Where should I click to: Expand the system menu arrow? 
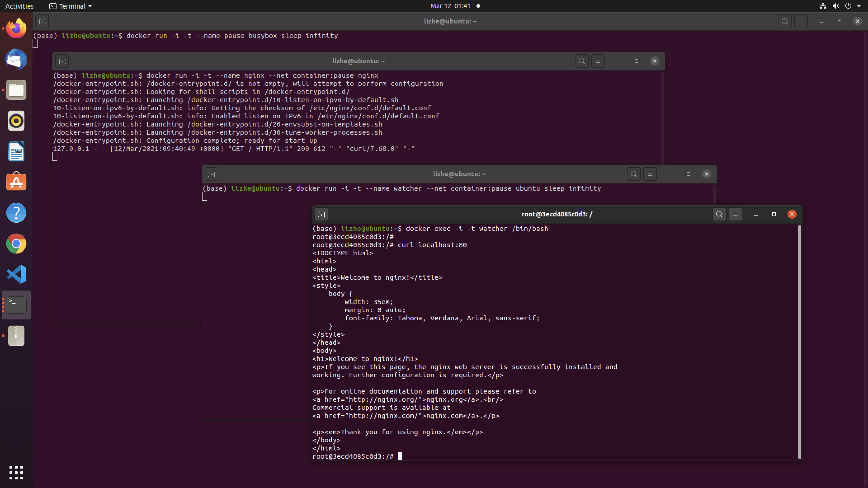point(859,6)
